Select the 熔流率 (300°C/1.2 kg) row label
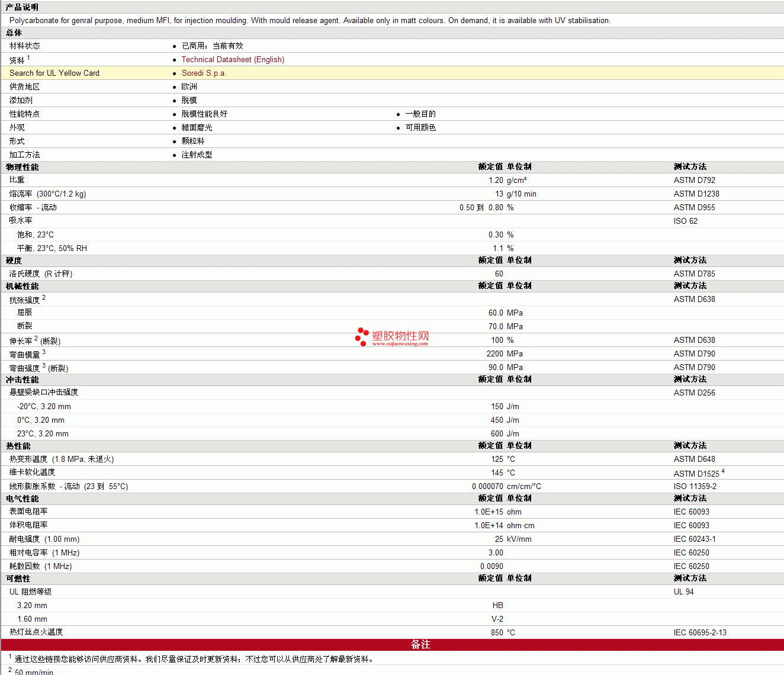The height and width of the screenshot is (675, 784). (x=47, y=194)
